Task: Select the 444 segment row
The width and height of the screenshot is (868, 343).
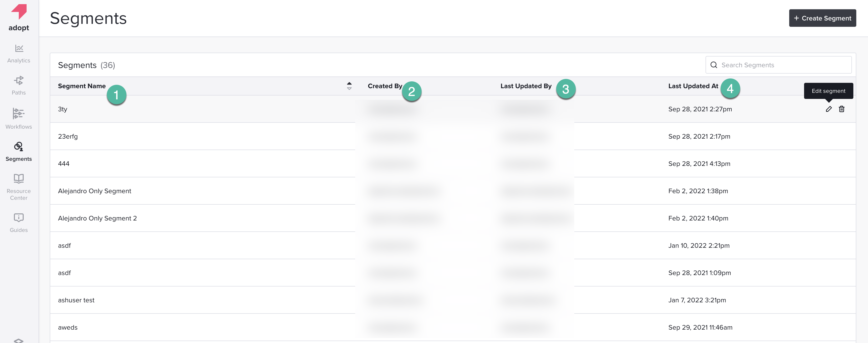Action: point(453,163)
